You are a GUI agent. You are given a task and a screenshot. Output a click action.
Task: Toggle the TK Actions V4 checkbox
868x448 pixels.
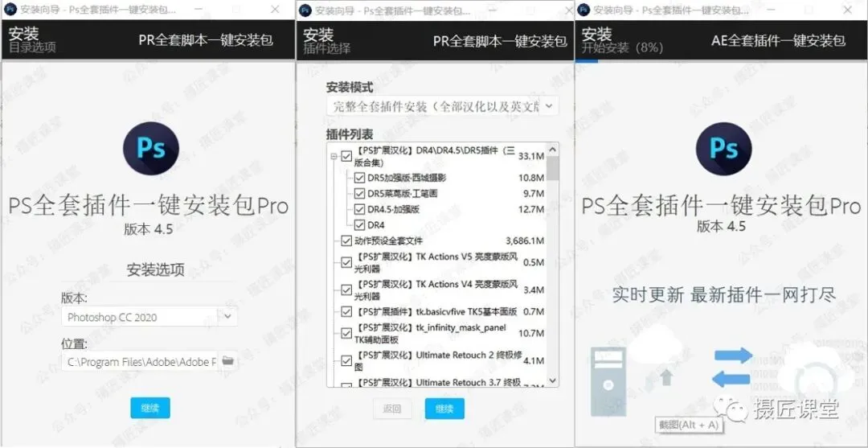[346, 290]
